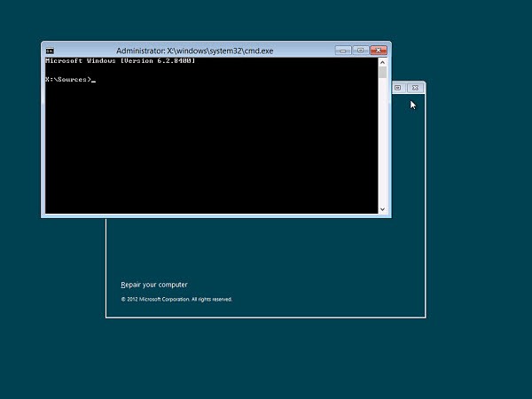532x399 pixels.
Task: Click the empty black console output area
Action: click(213, 151)
